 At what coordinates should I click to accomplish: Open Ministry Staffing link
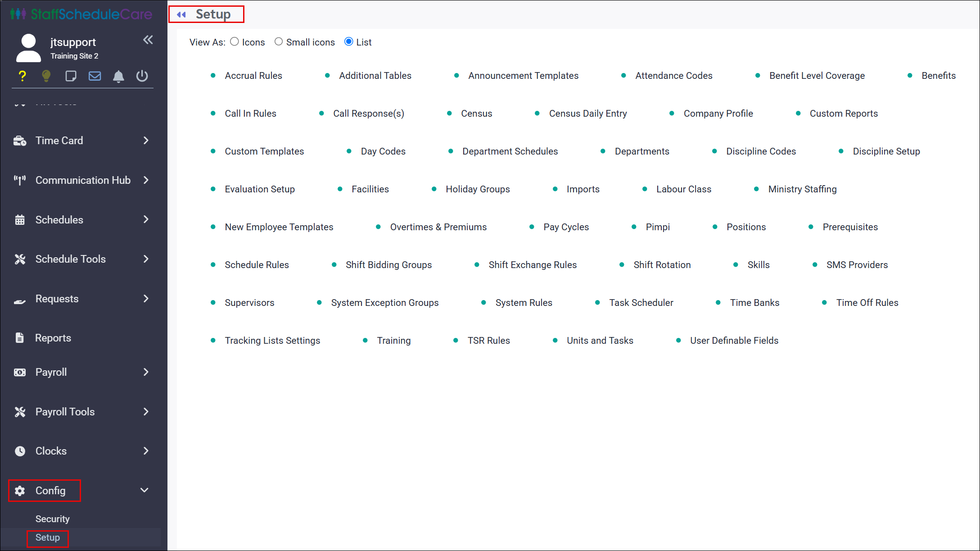802,189
